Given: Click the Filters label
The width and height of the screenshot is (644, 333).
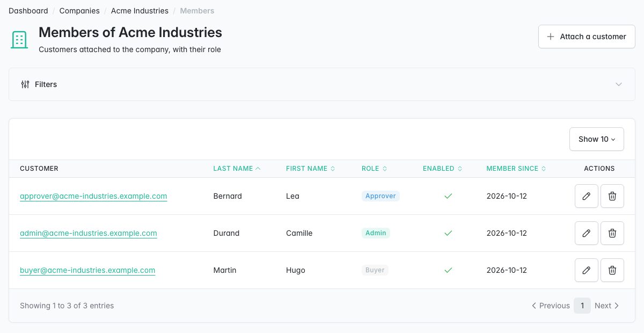Looking at the screenshot, I should (x=46, y=84).
